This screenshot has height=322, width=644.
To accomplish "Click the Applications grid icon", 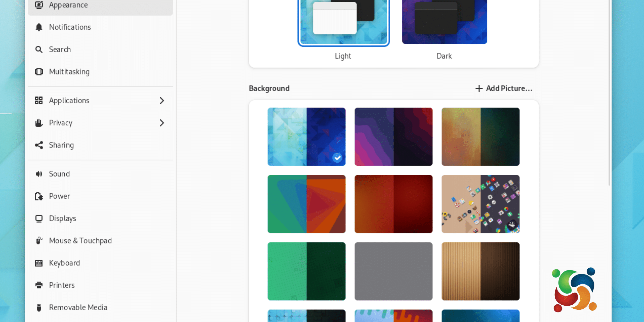I will click(39, 100).
